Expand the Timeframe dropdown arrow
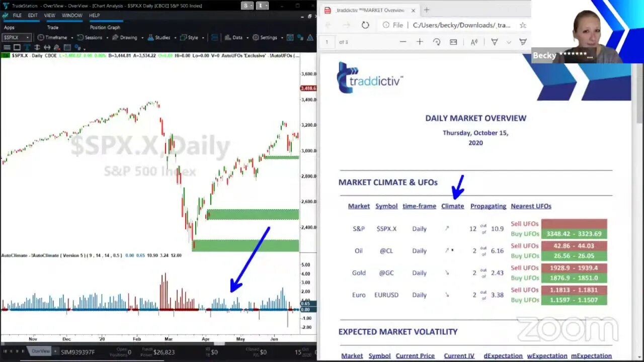This screenshot has width=644, height=362. coord(72,38)
